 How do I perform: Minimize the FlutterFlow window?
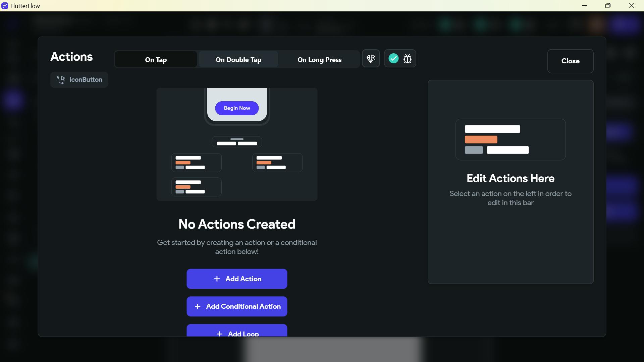coord(585,6)
